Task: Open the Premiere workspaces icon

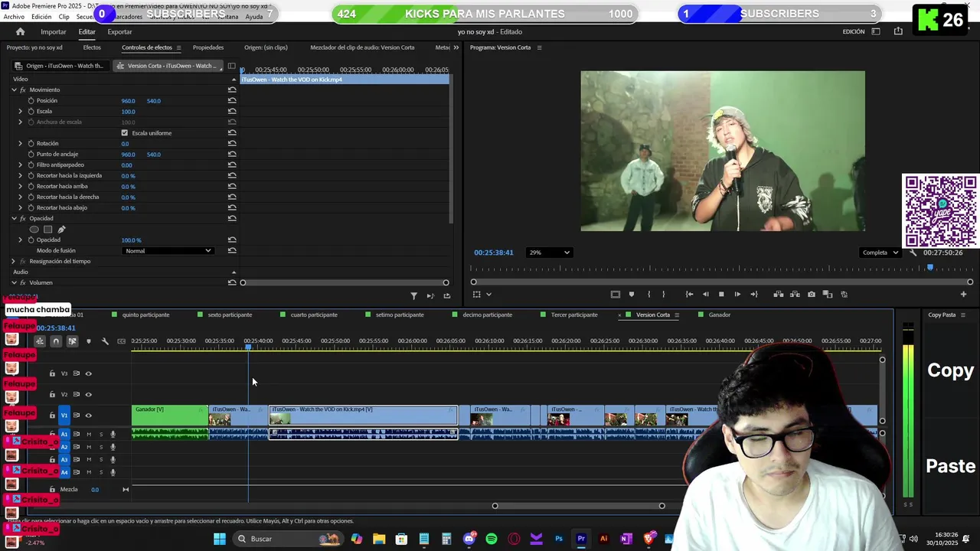Action: pyautogui.click(x=876, y=31)
